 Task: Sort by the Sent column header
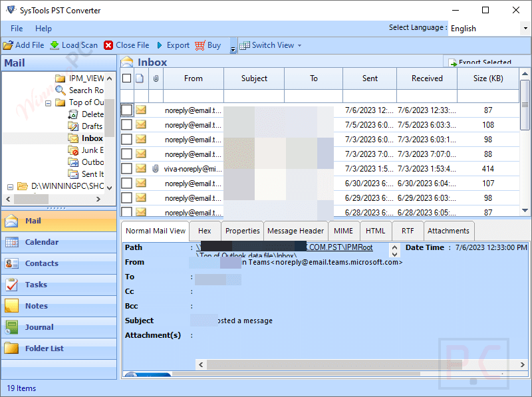pyautogui.click(x=370, y=78)
